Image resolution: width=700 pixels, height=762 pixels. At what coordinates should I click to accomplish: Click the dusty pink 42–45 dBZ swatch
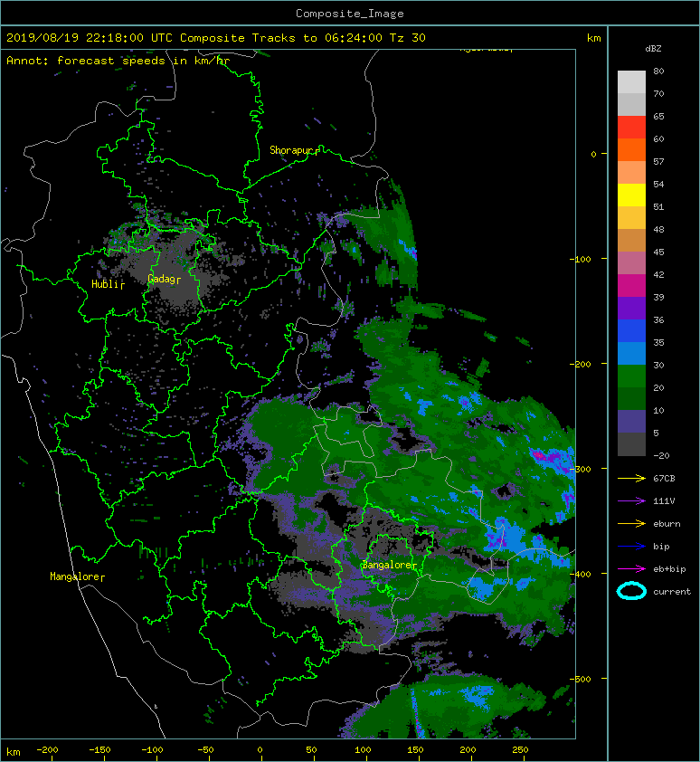(631, 263)
